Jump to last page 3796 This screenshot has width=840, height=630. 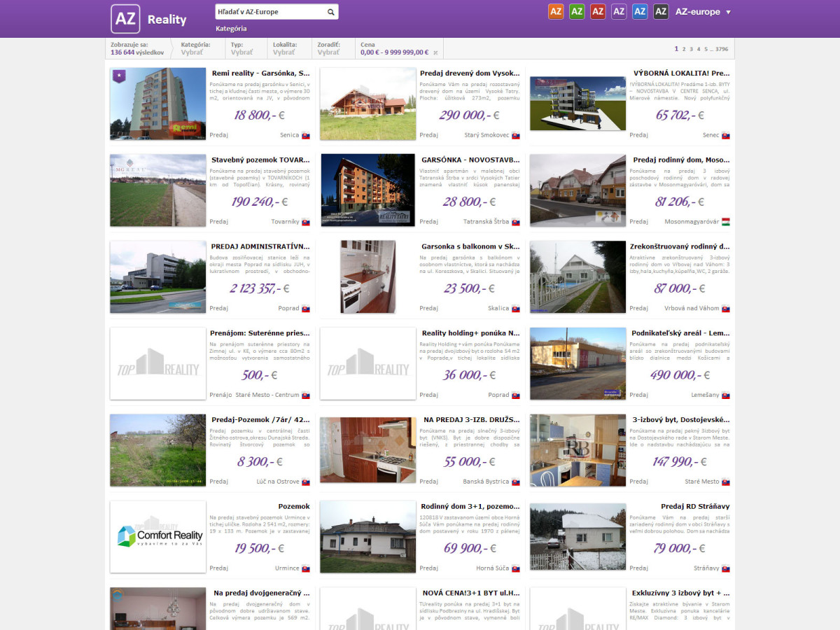(x=722, y=49)
